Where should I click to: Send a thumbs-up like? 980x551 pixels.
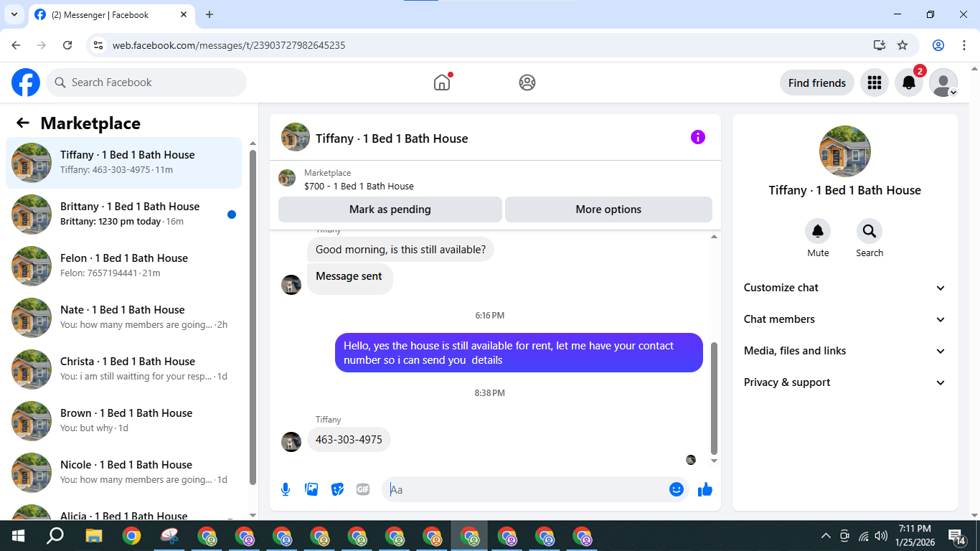[x=705, y=489]
